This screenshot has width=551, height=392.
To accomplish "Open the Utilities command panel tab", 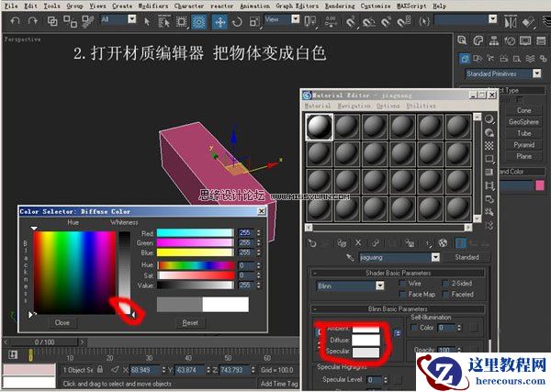I will [x=541, y=40].
